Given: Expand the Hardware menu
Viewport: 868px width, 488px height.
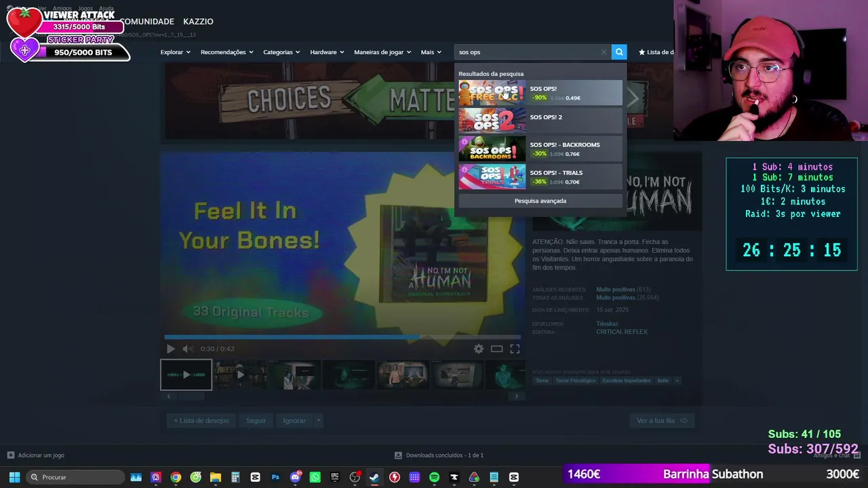Looking at the screenshot, I should pos(327,52).
